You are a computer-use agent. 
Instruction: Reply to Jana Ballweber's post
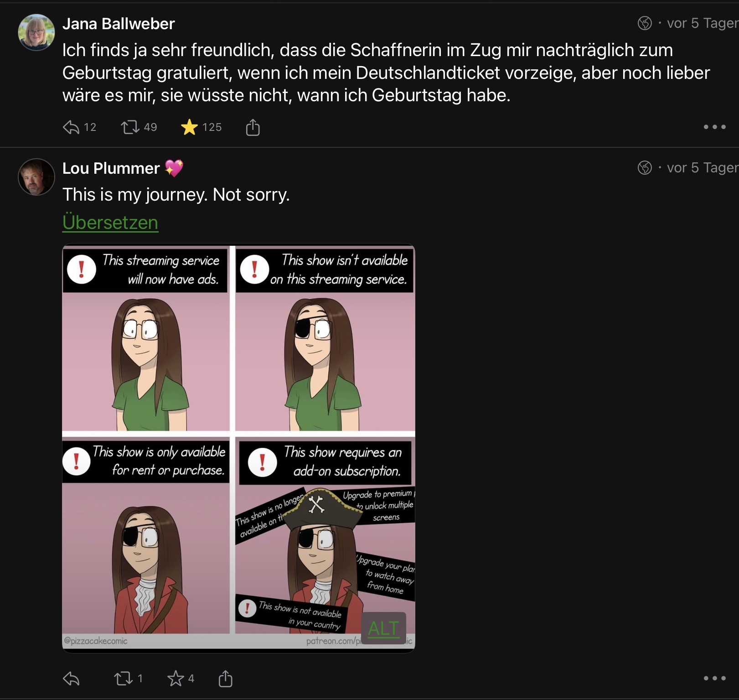pos(71,127)
